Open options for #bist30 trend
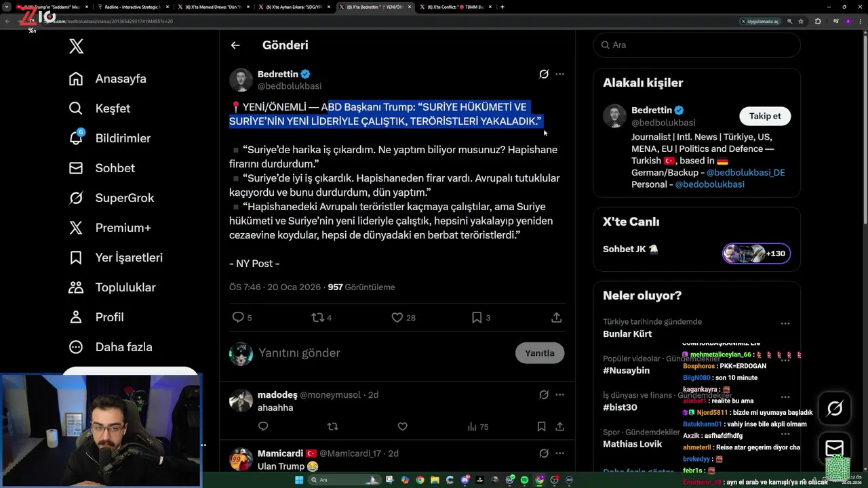Viewport: 868px width, 488px height. coord(785,397)
